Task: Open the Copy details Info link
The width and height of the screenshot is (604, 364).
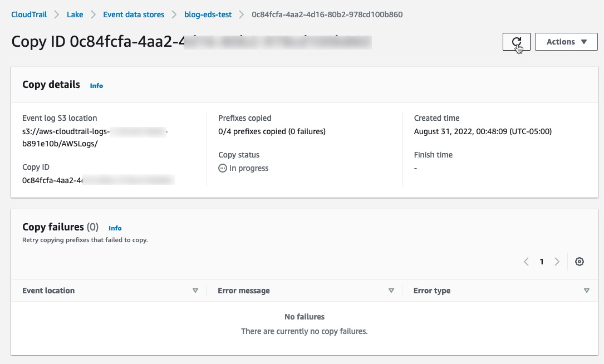Action: [96, 86]
